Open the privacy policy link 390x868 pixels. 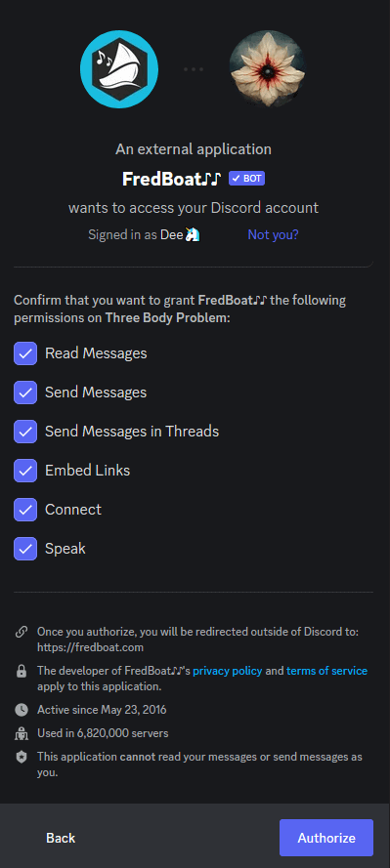click(x=228, y=671)
